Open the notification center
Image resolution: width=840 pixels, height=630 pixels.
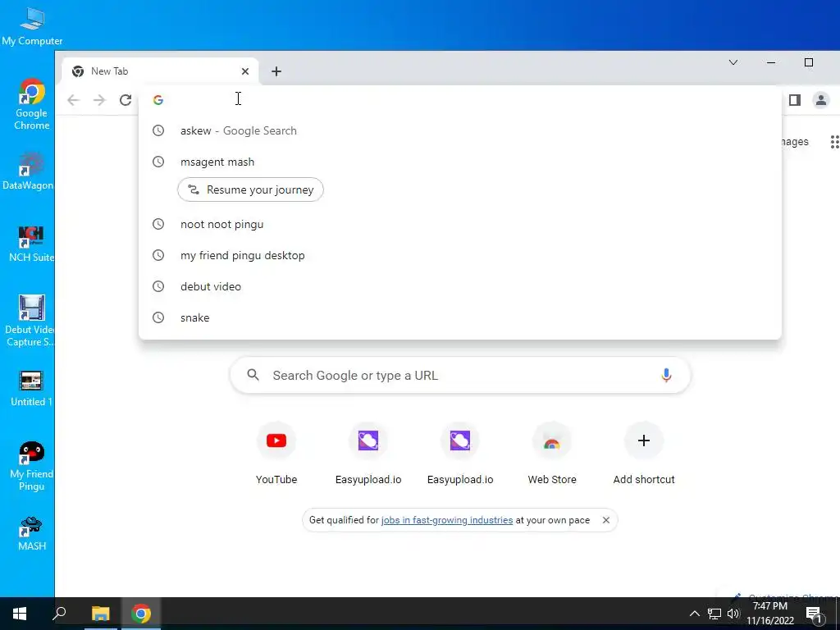tap(815, 615)
